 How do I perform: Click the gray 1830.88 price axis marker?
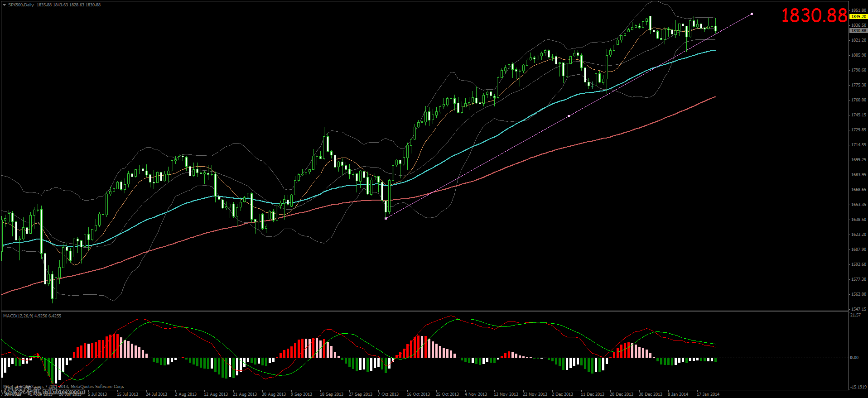[858, 31]
